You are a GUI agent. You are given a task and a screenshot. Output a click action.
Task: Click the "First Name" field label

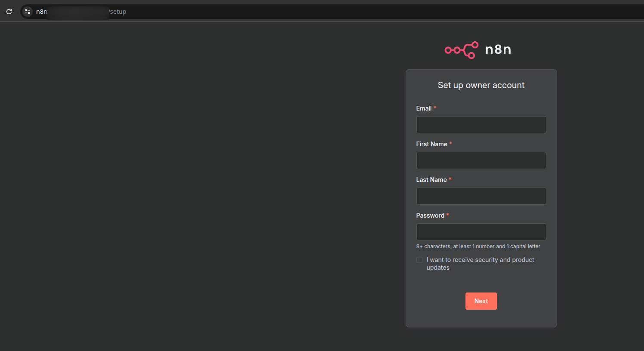431,144
